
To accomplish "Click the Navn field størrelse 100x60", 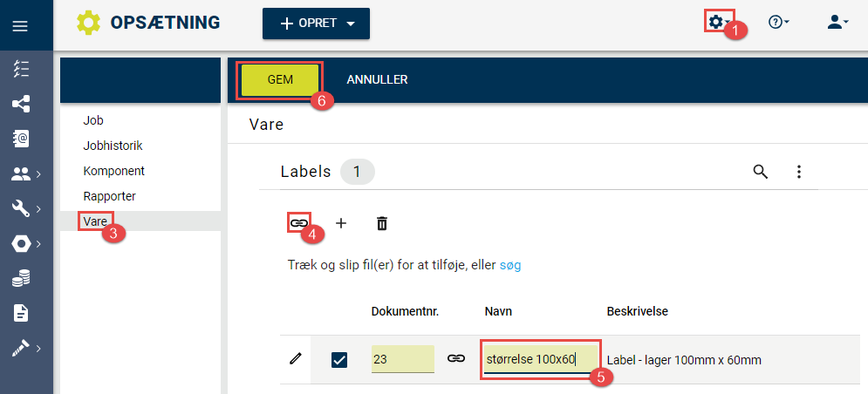I will pos(540,360).
